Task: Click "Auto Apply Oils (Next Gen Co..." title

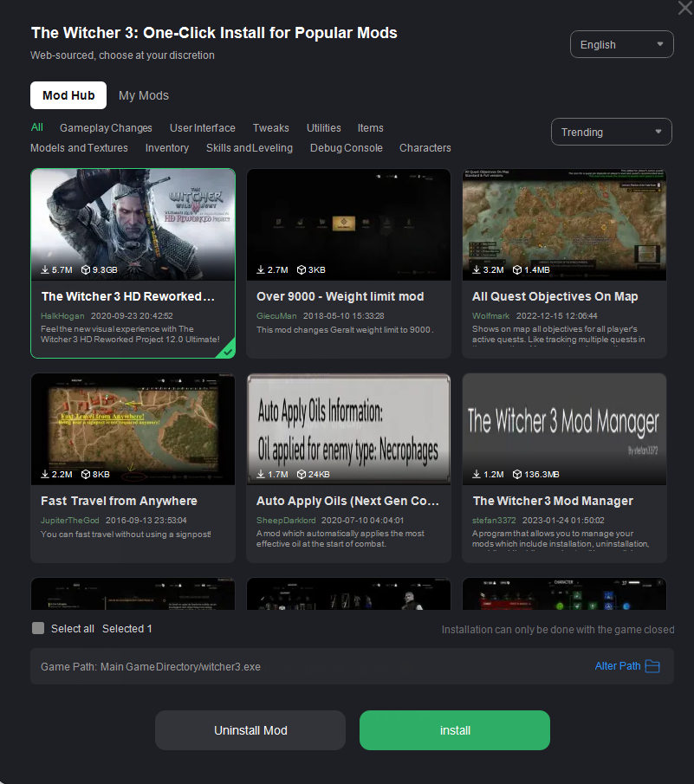Action: click(x=347, y=501)
